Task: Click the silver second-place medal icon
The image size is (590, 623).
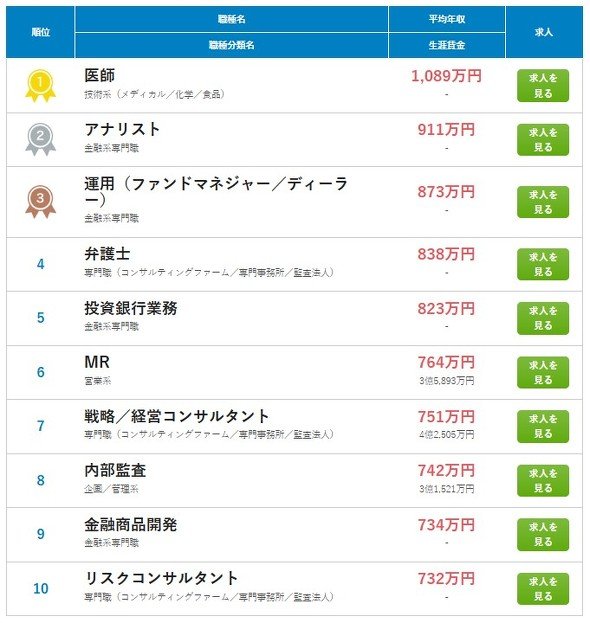Action: point(40,139)
